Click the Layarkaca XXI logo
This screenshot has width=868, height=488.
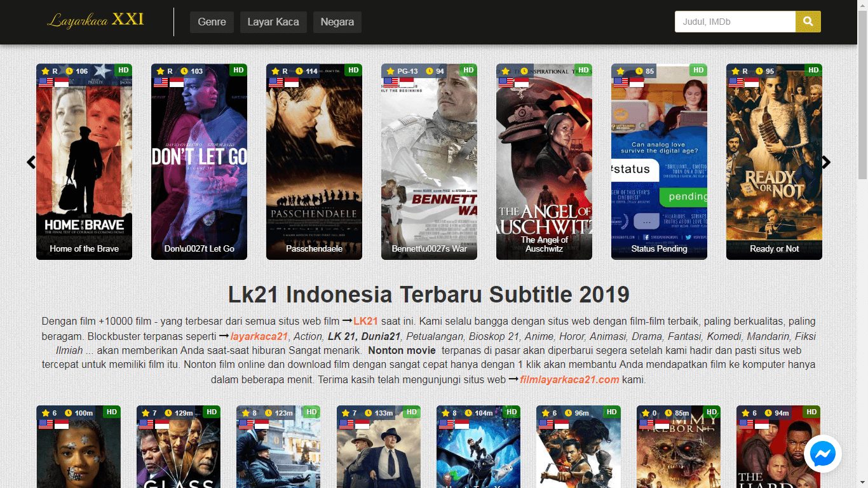click(x=96, y=20)
